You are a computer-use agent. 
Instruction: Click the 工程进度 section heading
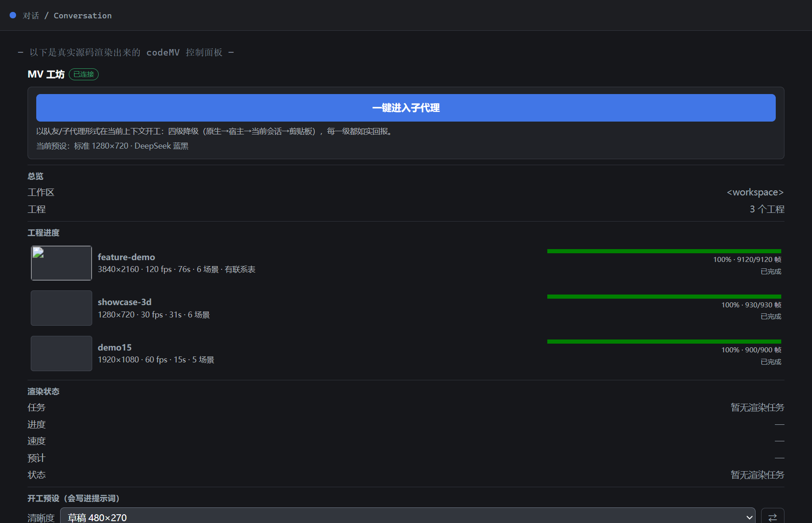[x=44, y=233]
